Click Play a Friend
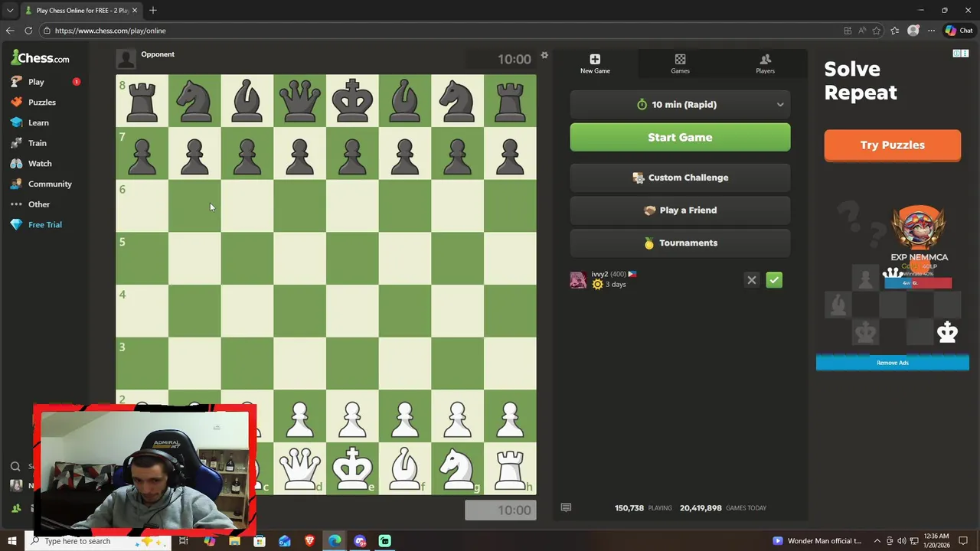The width and height of the screenshot is (980, 551). [x=680, y=210]
